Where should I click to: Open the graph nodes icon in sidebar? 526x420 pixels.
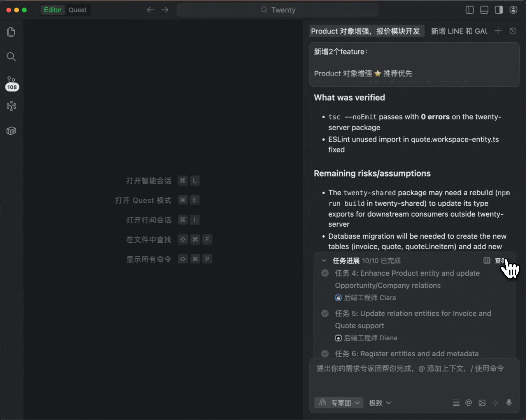point(11,106)
